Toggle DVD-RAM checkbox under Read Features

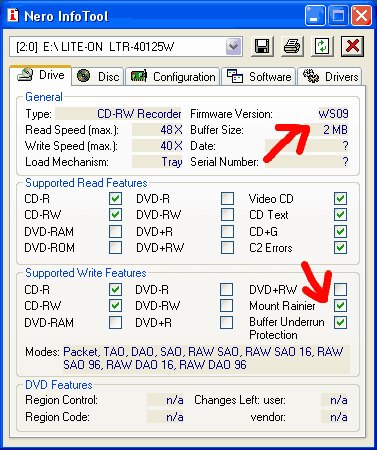pyautogui.click(x=115, y=231)
